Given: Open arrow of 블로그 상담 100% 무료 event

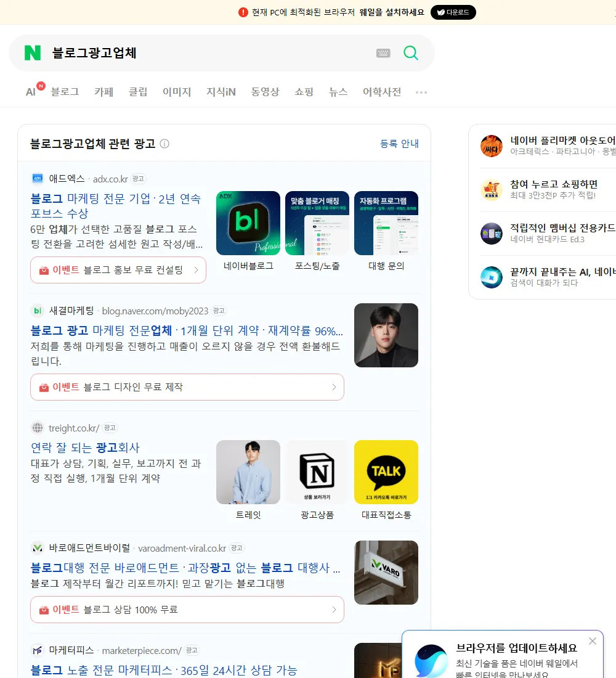Looking at the screenshot, I should 334,610.
